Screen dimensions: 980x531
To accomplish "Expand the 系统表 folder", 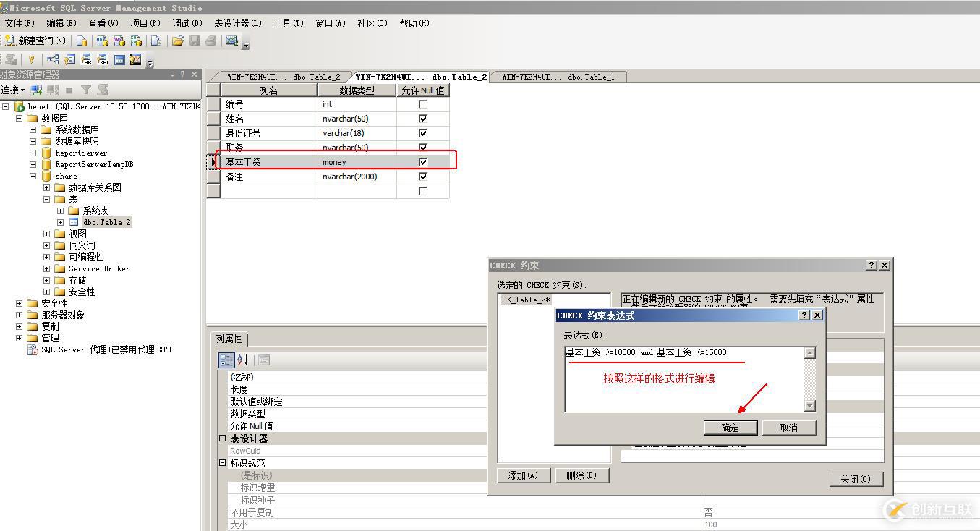I will (x=60, y=210).
